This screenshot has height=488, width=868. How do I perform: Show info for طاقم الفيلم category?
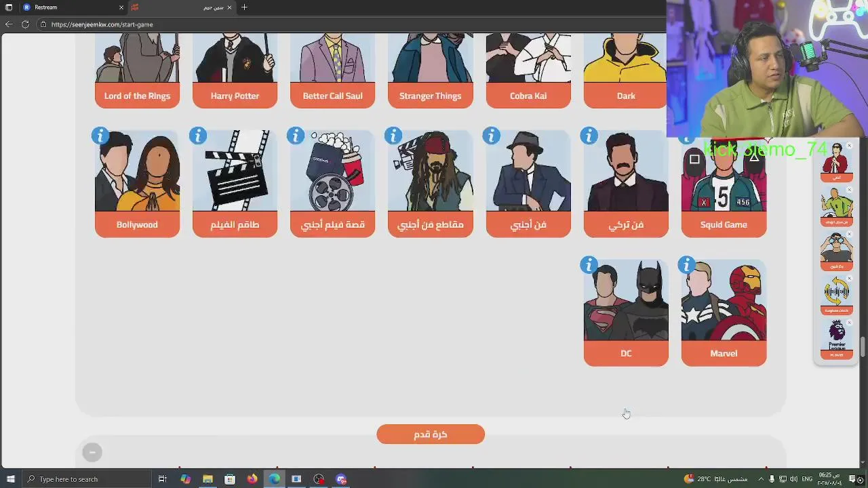pyautogui.click(x=198, y=136)
